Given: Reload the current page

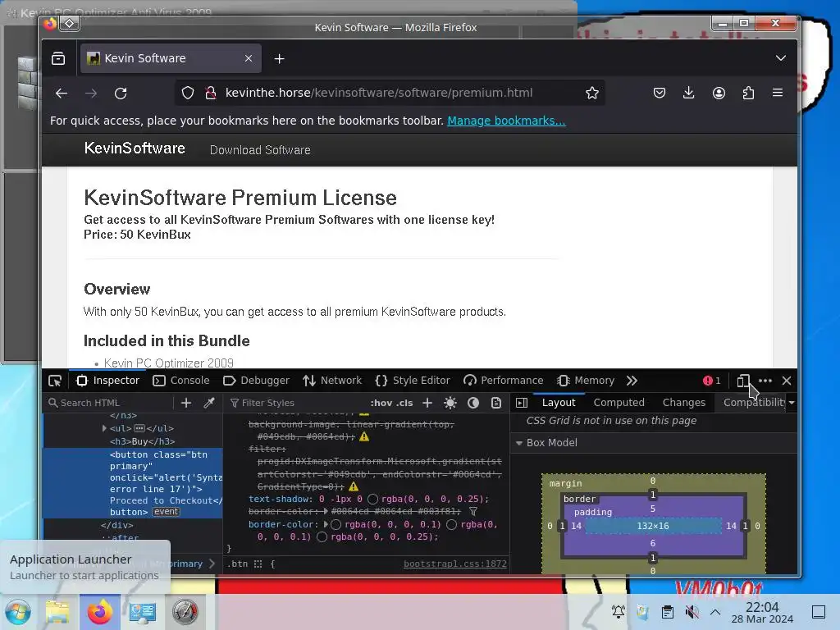Looking at the screenshot, I should tap(121, 94).
